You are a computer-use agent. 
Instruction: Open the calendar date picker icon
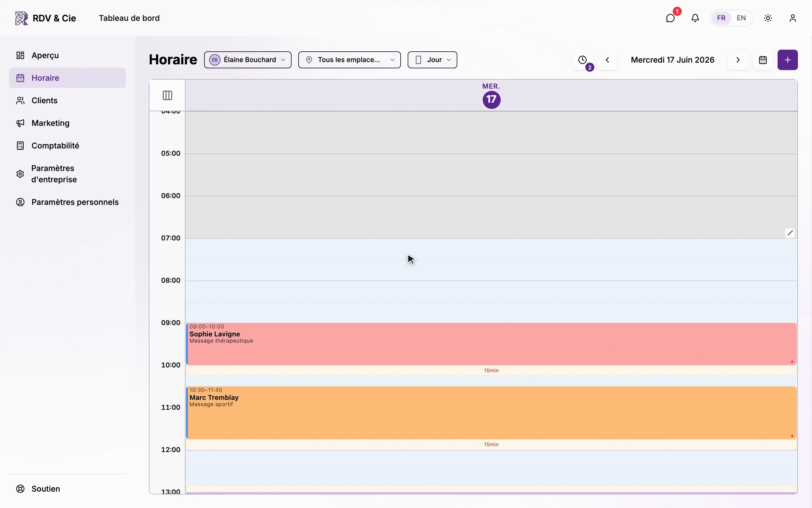(x=763, y=60)
